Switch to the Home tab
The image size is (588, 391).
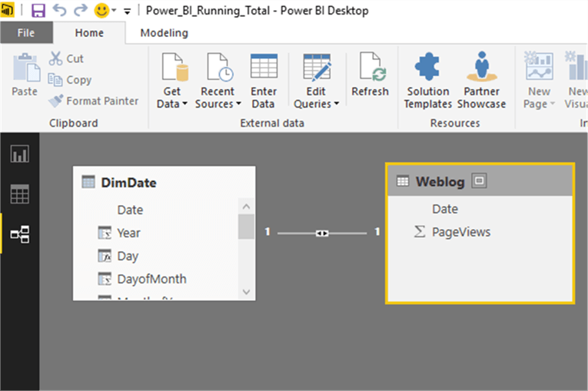coord(89,32)
